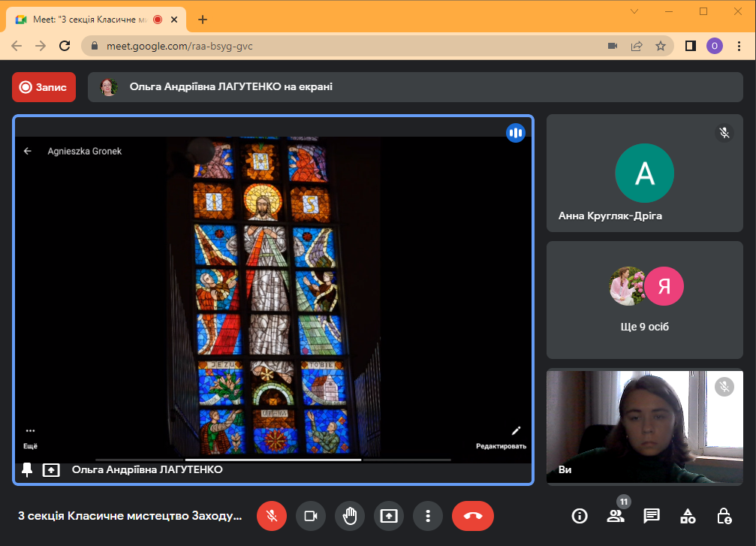Open a new browser tab
756x546 pixels.
click(x=203, y=20)
